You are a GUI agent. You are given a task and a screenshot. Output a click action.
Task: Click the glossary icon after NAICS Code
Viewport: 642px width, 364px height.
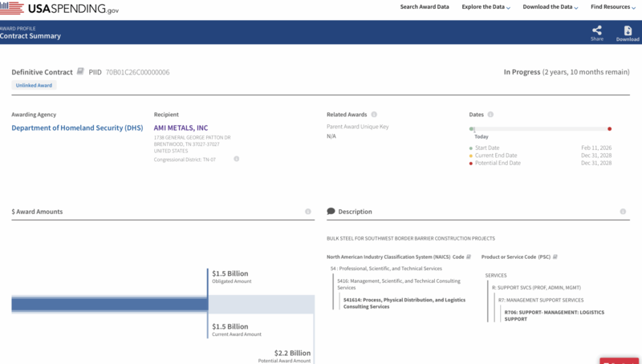point(469,257)
